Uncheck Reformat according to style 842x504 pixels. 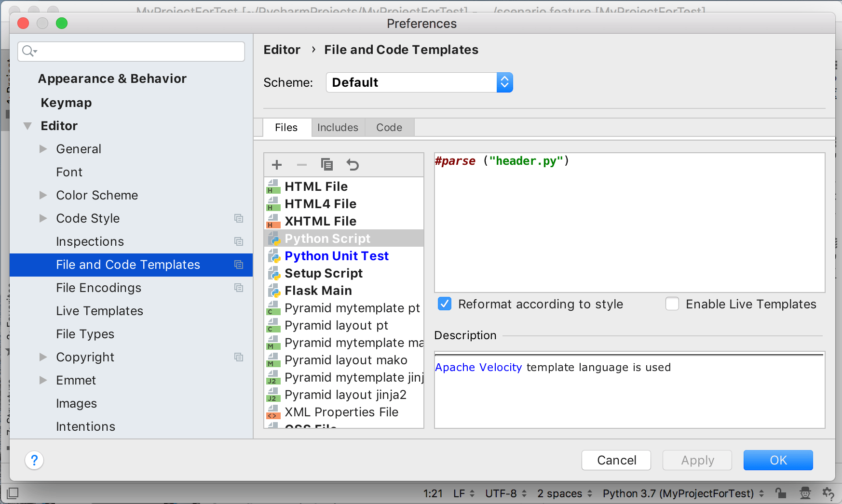[444, 304]
